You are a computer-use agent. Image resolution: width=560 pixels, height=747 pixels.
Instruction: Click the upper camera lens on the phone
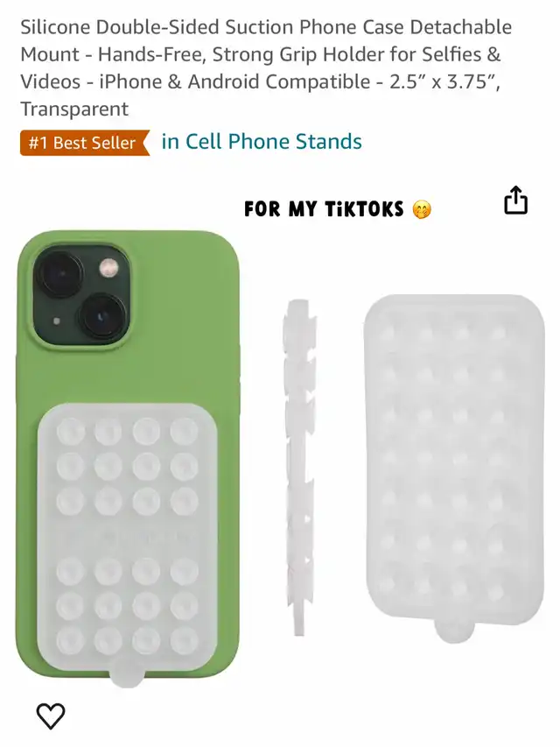60,274
